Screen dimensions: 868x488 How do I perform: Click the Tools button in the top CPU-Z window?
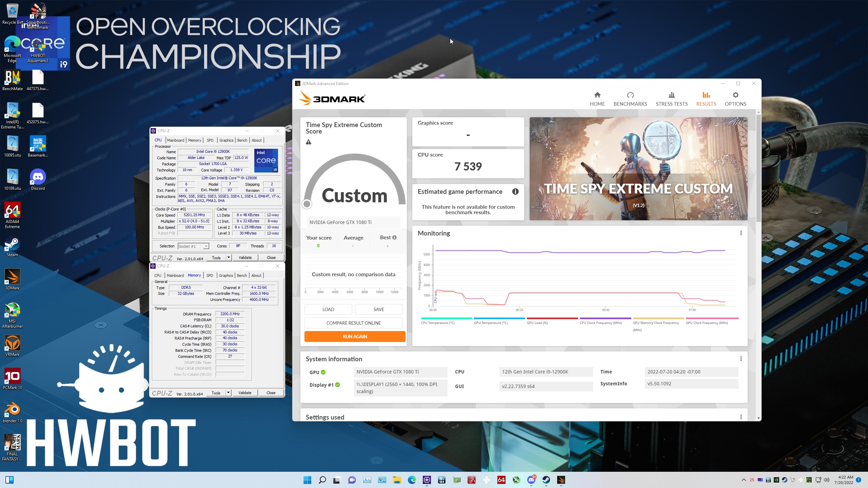click(x=216, y=258)
